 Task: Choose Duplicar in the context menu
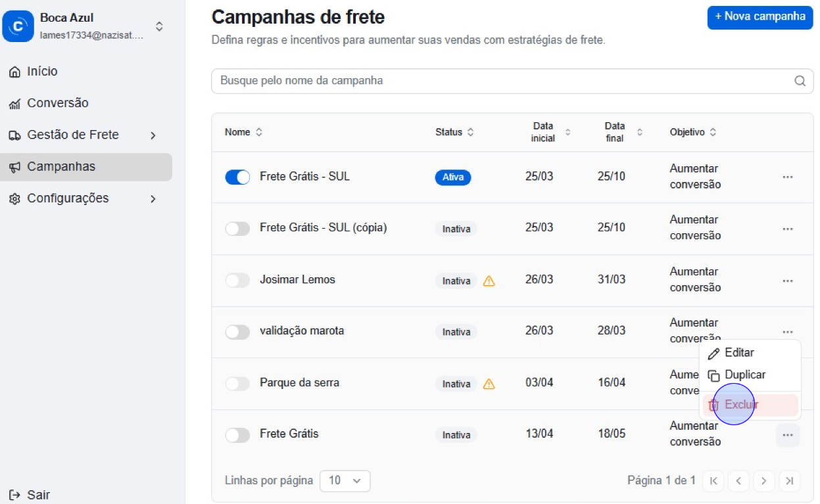744,375
